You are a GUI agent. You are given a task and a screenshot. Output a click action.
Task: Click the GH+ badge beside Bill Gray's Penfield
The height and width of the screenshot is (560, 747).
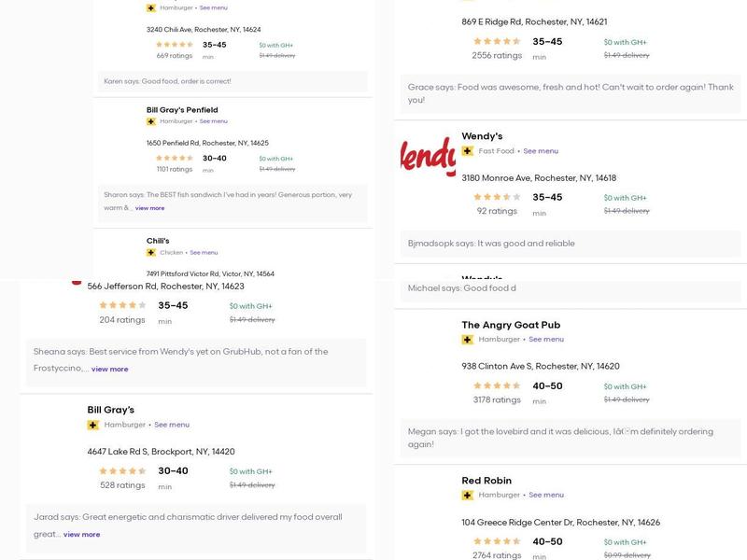tap(150, 121)
